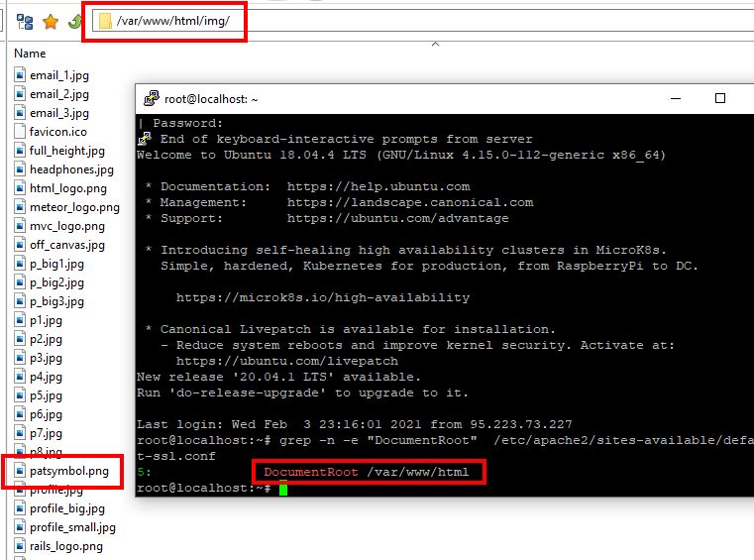Select file rails_logo.png
The width and height of the screenshot is (754, 560).
pyautogui.click(x=65, y=546)
